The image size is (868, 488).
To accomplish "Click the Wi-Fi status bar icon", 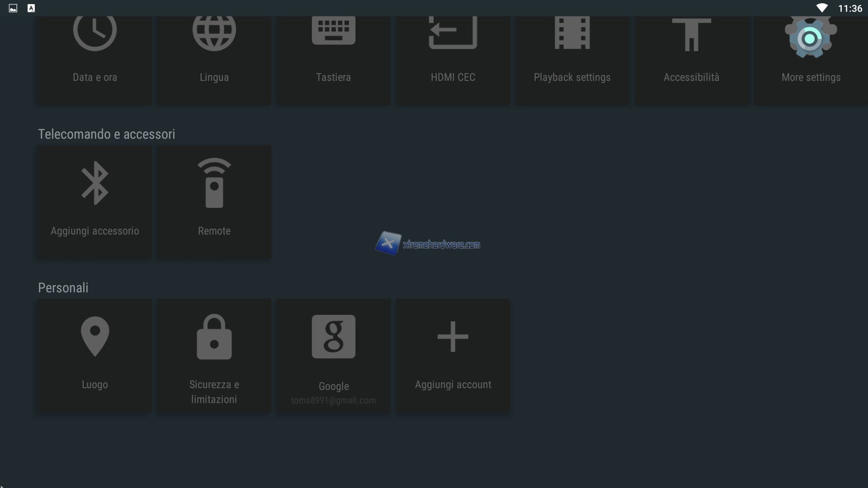I will pos(821,8).
